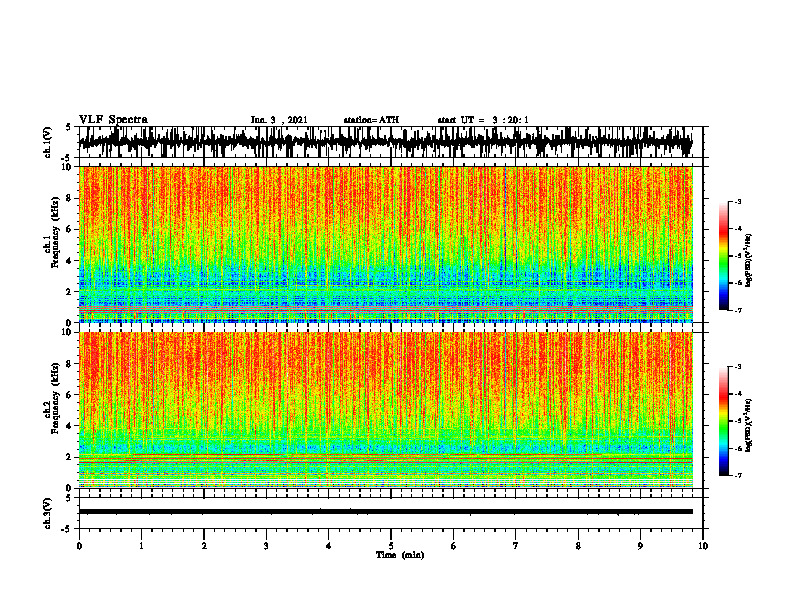Click the "6" kHz tick of ch.2 frequency axis
This screenshot has height=612, width=792.
pos(69,395)
